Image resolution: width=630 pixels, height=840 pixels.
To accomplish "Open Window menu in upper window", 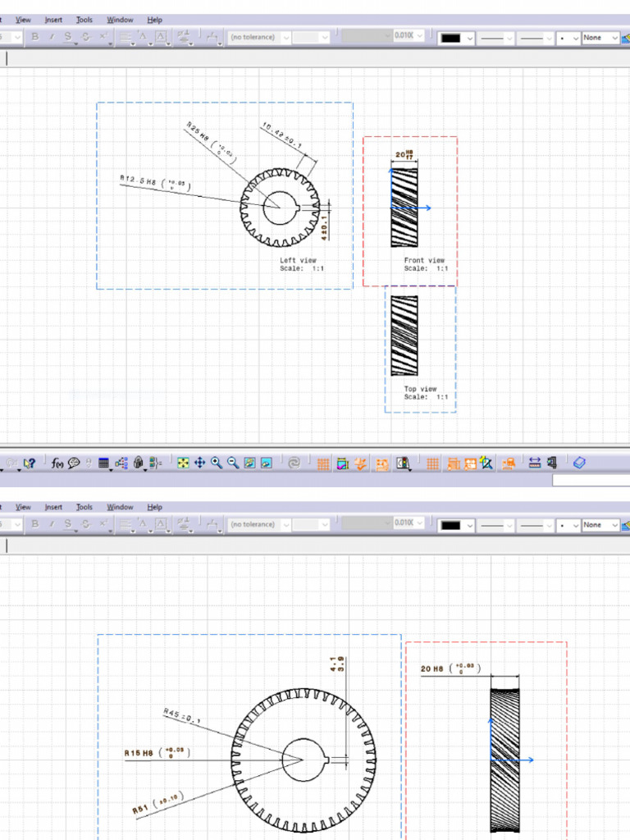I will pos(120,20).
